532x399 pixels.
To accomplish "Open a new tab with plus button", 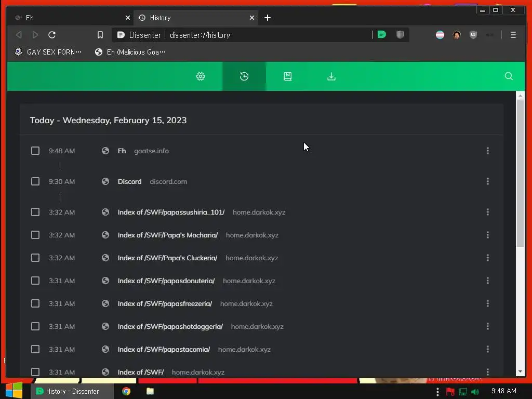I will point(268,18).
